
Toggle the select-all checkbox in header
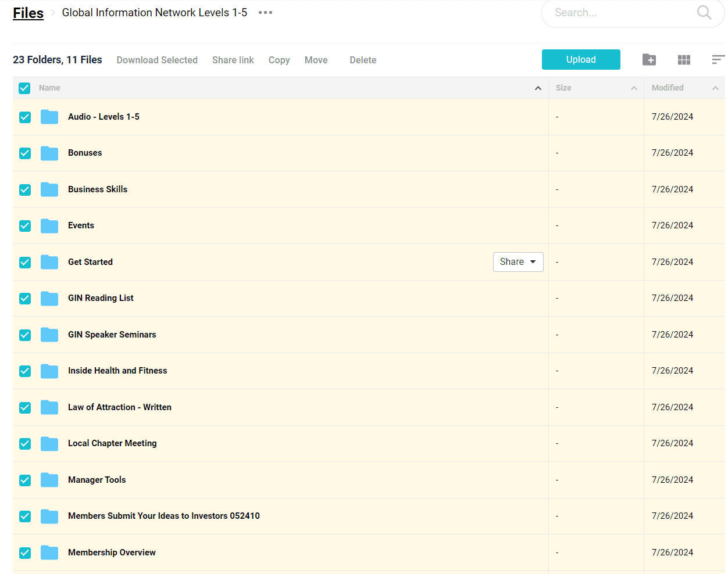(24, 88)
